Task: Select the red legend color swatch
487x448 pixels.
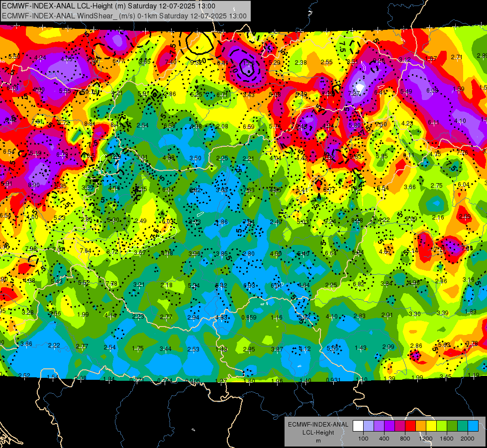Action: pos(410,426)
